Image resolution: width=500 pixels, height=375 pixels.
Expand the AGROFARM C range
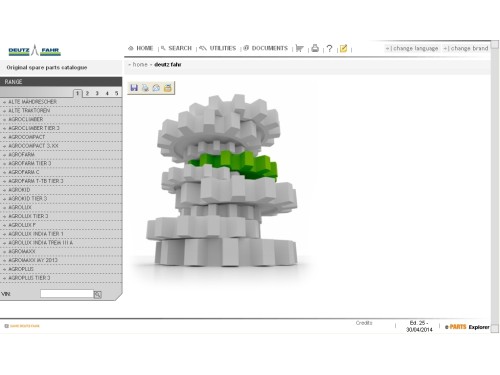click(x=61, y=172)
